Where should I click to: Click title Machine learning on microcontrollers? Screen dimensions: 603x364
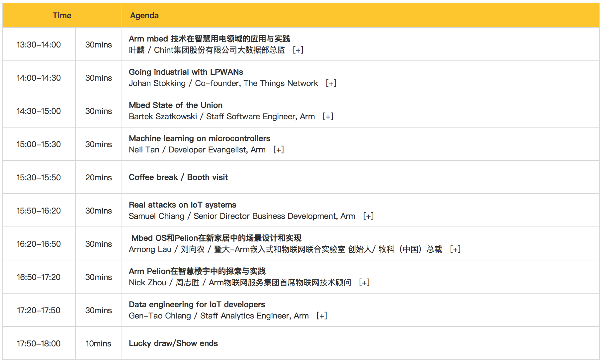[x=200, y=138]
